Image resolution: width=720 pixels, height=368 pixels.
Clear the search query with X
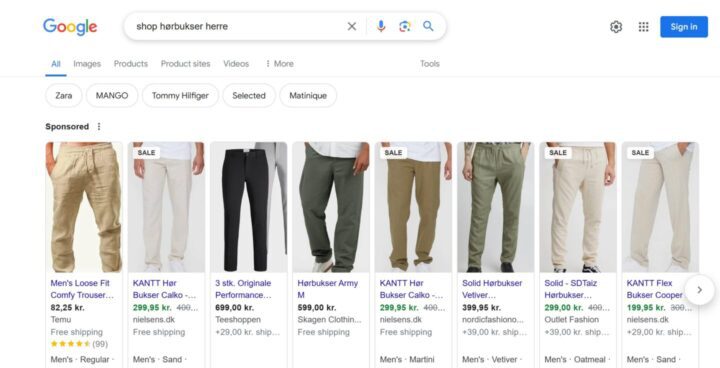[352, 27]
